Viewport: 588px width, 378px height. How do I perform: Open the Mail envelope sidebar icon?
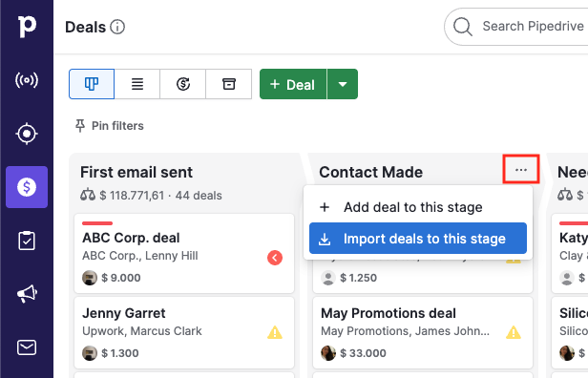pyautogui.click(x=27, y=347)
